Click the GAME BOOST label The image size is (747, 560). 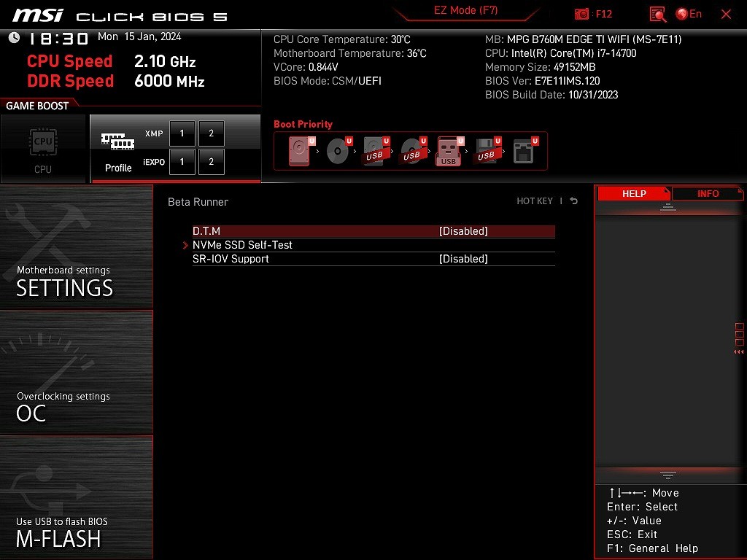(37, 106)
